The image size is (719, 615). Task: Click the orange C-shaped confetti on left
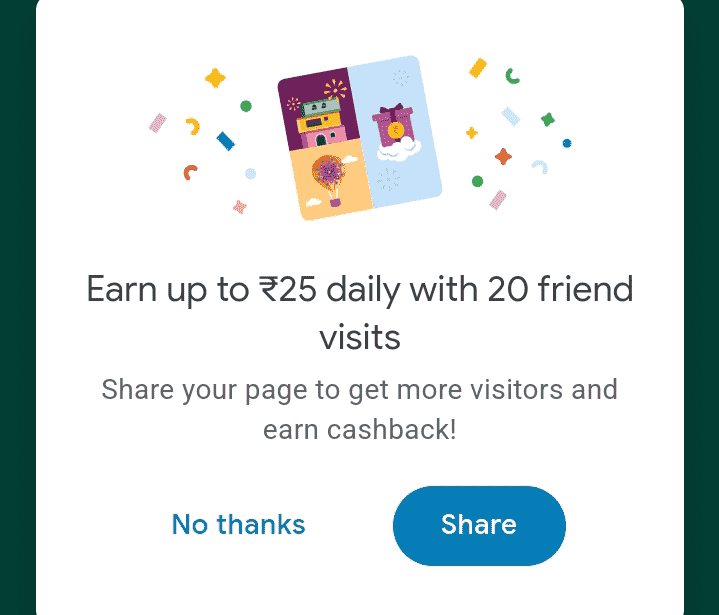pyautogui.click(x=190, y=172)
